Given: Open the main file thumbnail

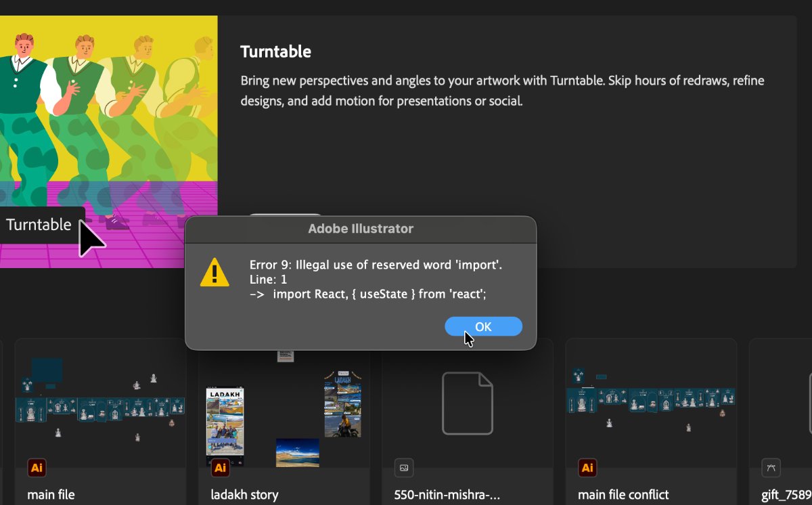Looking at the screenshot, I should tap(100, 403).
